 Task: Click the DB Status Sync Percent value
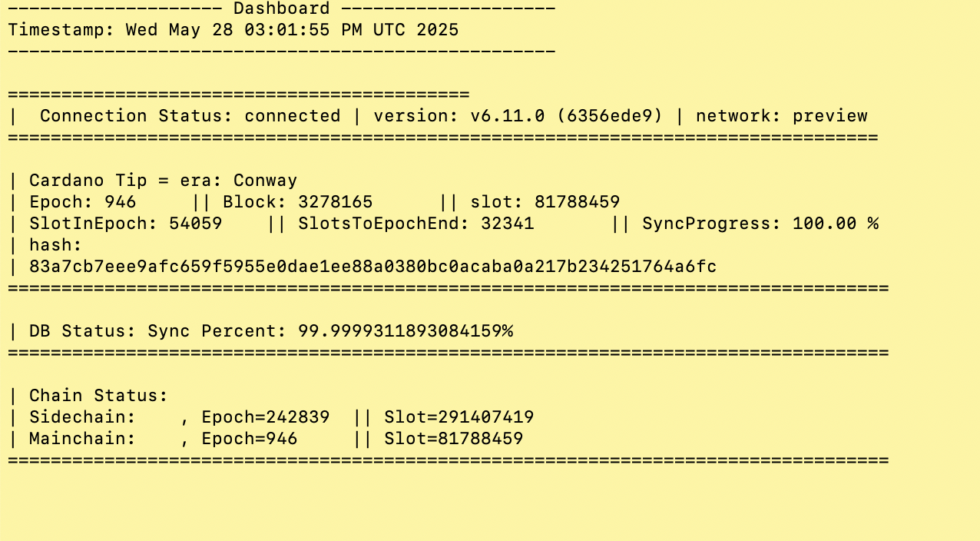395,331
